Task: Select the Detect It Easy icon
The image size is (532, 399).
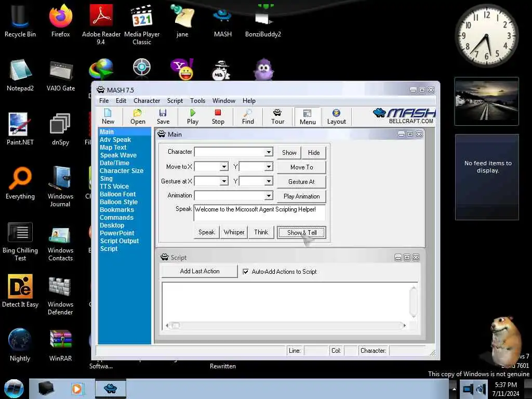Action: pos(20,291)
